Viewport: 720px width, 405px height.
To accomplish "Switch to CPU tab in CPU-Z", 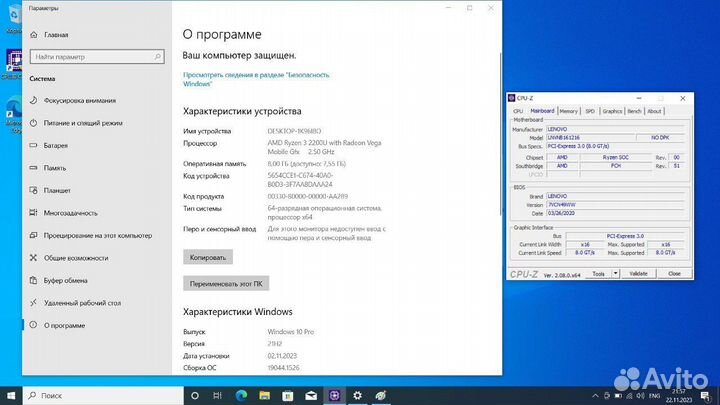I will [x=518, y=111].
